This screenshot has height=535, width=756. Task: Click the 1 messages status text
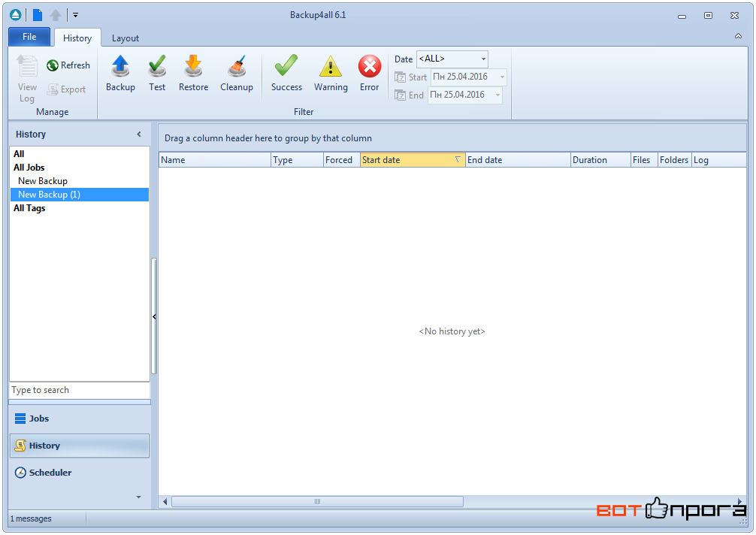[31, 518]
